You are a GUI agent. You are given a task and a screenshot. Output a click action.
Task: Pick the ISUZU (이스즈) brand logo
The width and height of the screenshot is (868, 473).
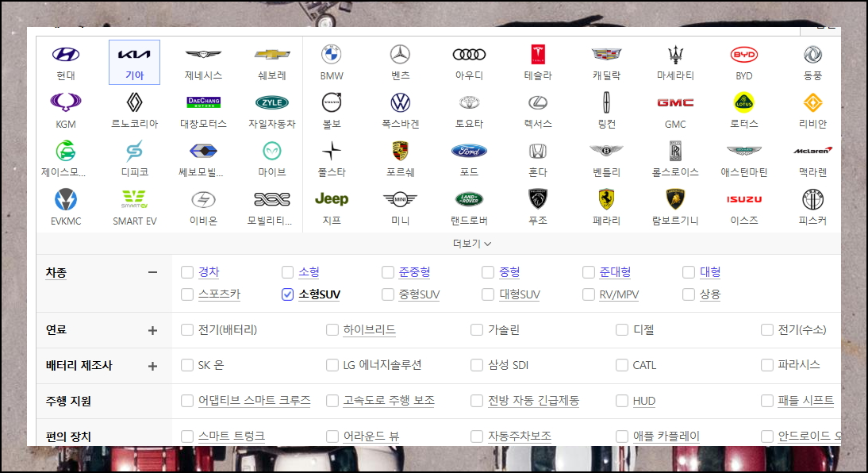(x=744, y=199)
